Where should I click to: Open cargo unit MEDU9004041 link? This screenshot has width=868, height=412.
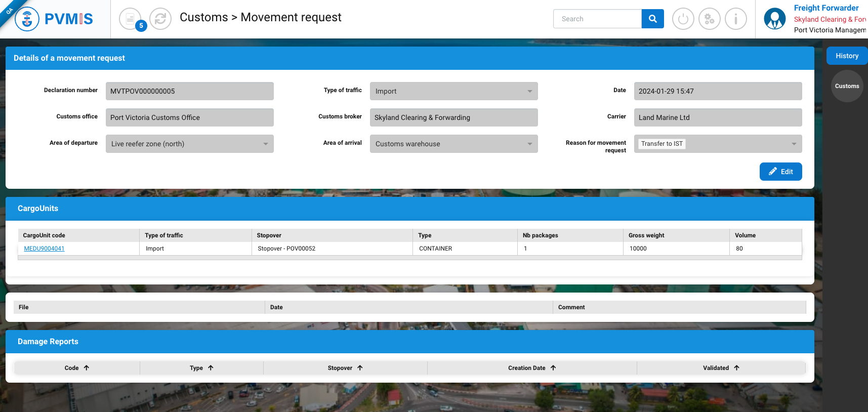pos(44,249)
